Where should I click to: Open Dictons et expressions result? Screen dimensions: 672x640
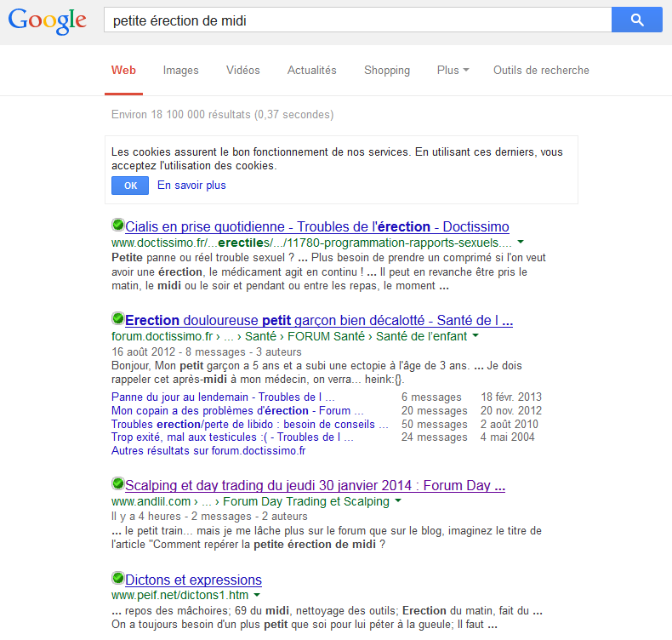193,580
